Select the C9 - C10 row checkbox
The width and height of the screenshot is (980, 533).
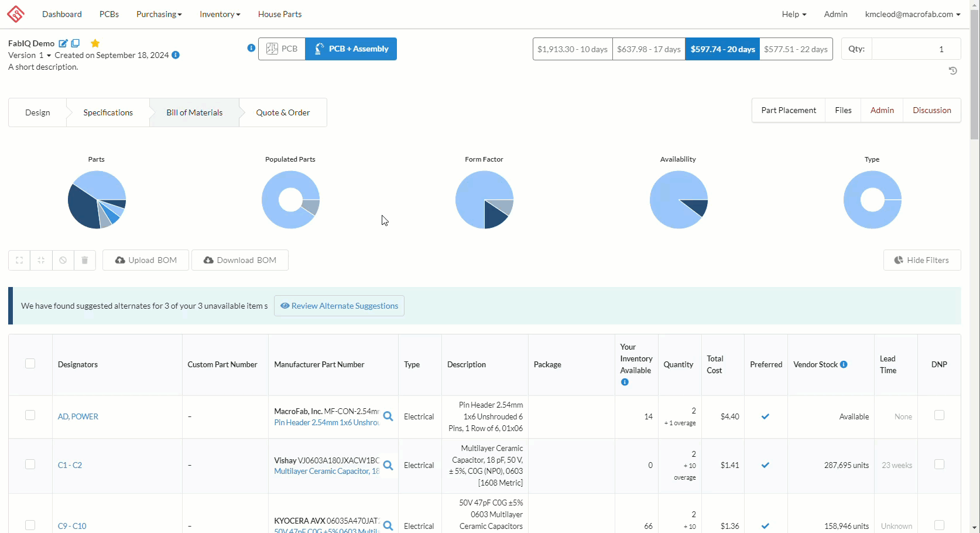pyautogui.click(x=30, y=525)
